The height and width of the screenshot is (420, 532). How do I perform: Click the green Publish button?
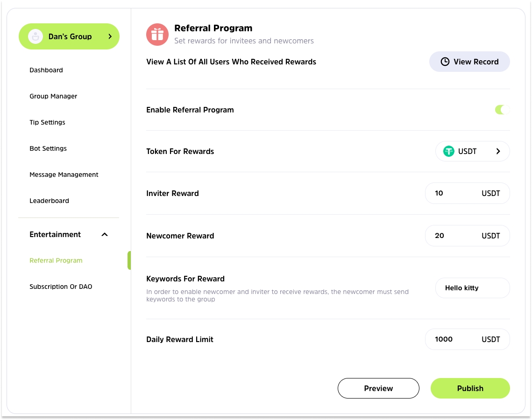(x=470, y=388)
